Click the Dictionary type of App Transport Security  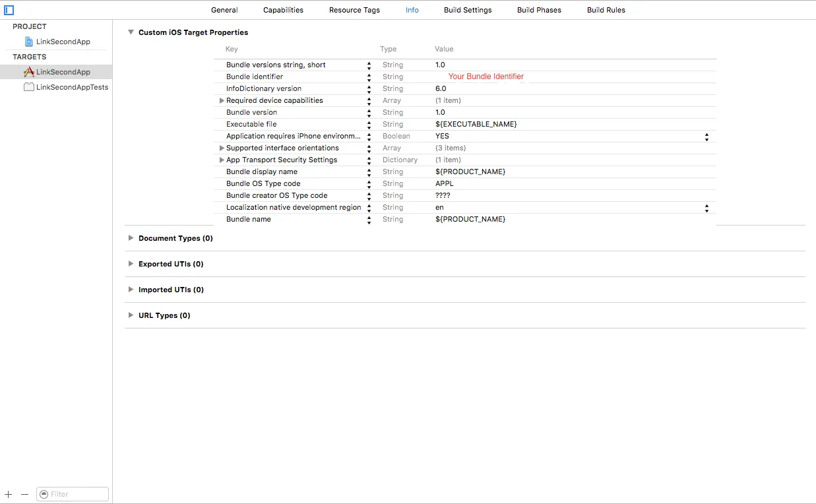pos(400,160)
